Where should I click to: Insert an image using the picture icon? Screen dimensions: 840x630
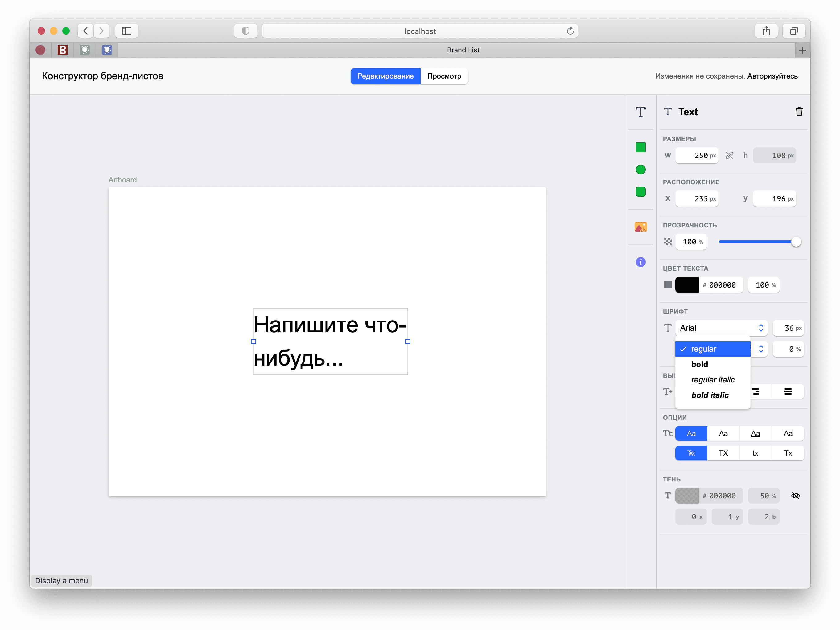coord(640,227)
